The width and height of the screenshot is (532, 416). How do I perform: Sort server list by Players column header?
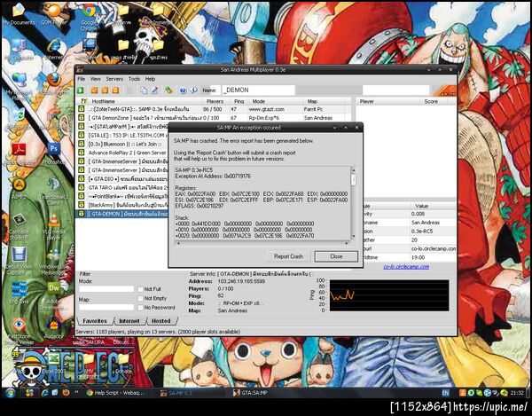[215, 101]
